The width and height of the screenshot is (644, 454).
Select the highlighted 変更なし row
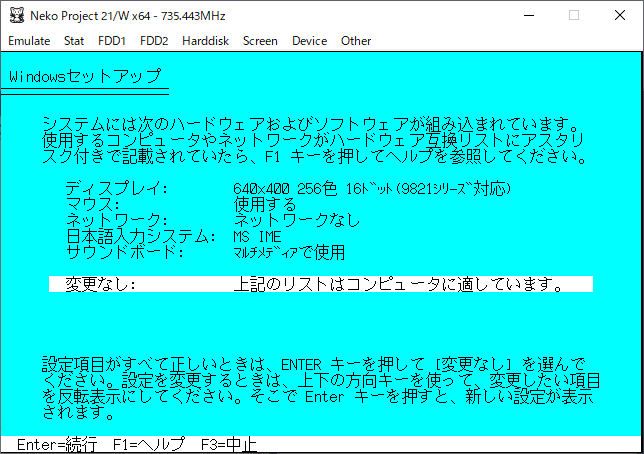(321, 284)
